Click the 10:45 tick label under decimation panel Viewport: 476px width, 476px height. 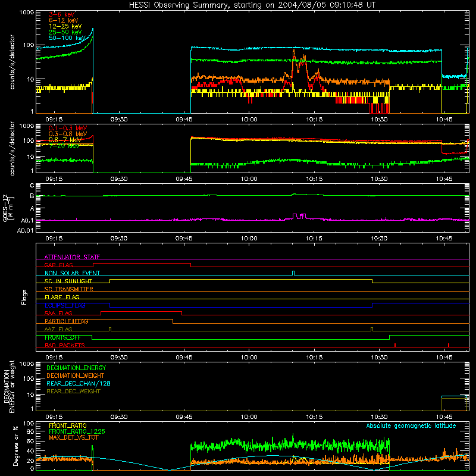point(444,417)
